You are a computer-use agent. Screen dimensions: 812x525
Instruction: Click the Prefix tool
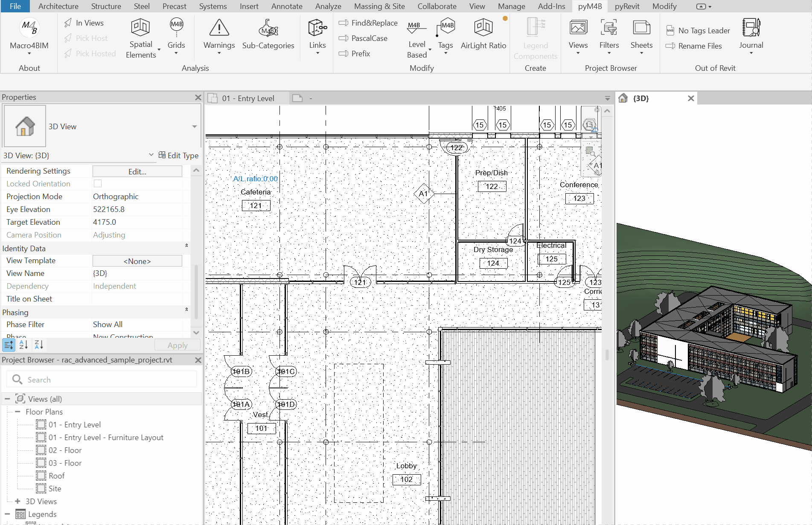354,54
